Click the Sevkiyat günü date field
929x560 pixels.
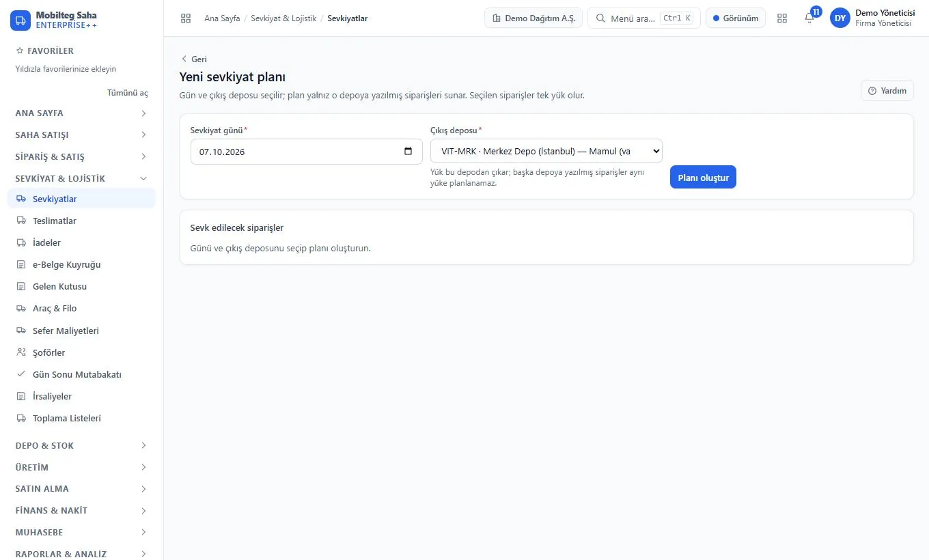pos(306,152)
